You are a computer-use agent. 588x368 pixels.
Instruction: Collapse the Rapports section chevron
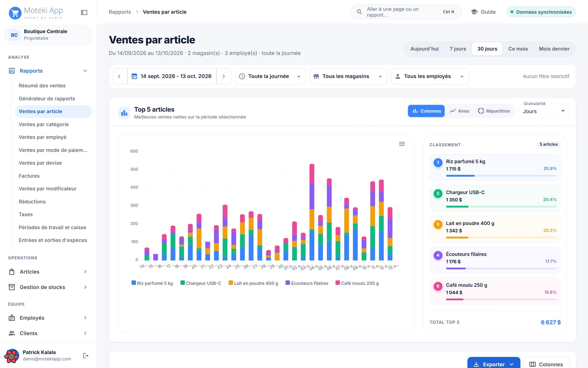[85, 71]
